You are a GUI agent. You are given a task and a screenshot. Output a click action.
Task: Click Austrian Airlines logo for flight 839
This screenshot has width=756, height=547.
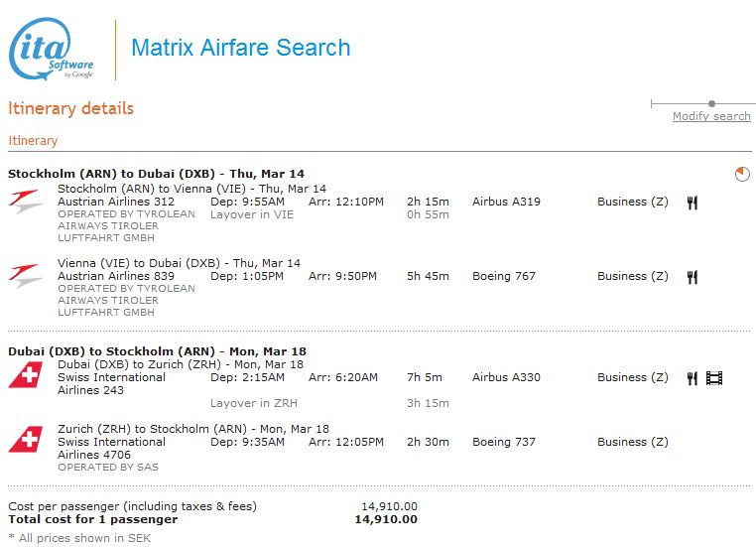tap(25, 276)
